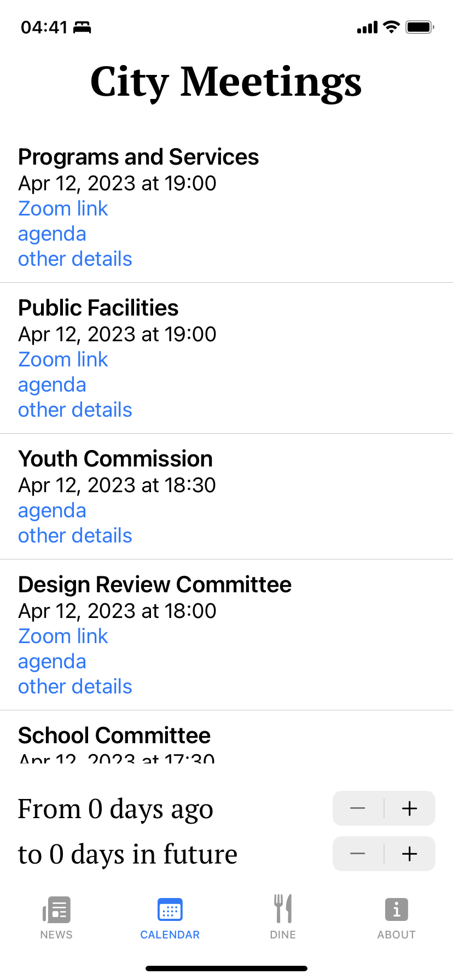
Task: Open Zoom link for Design Review Committee
Action: point(63,636)
